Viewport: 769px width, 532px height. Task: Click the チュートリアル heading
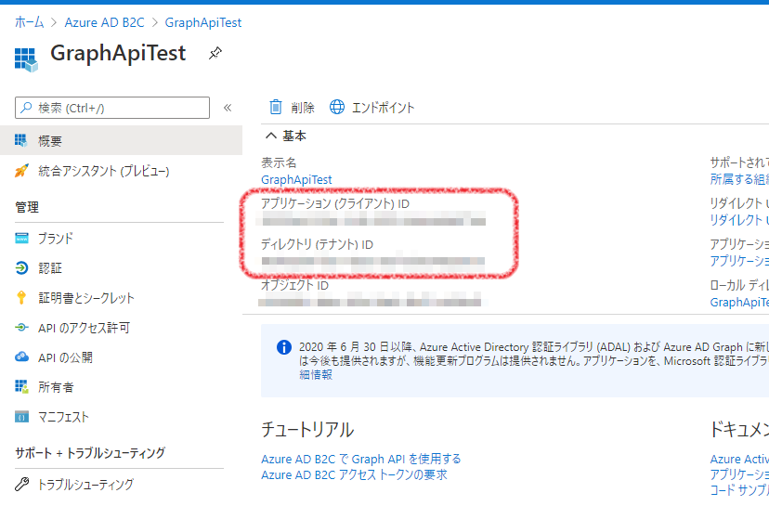pos(307,430)
